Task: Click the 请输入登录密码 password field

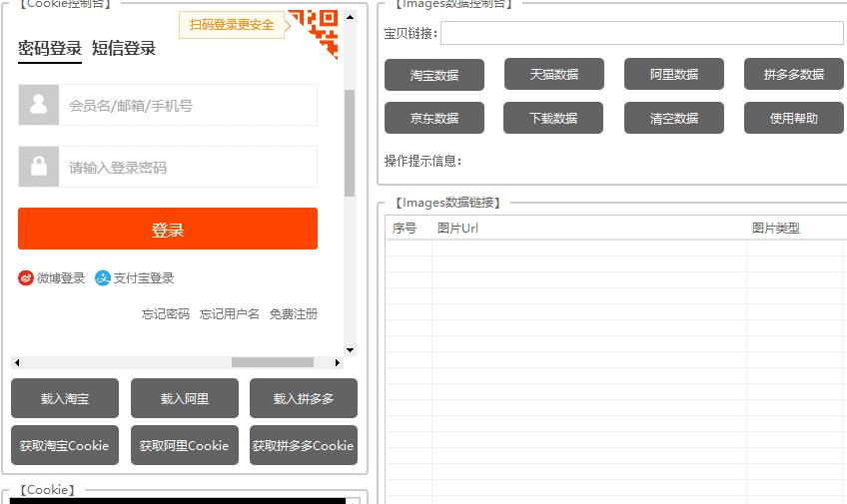Action: [188, 167]
